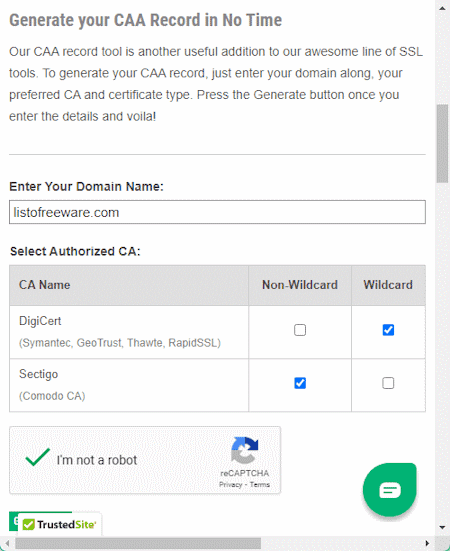Open the reCAPTCHA Terms link
Screen dimensions: 450x551
pos(260,485)
